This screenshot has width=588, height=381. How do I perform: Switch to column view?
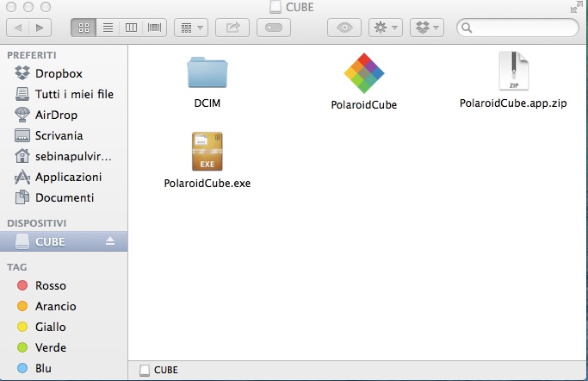[132, 28]
